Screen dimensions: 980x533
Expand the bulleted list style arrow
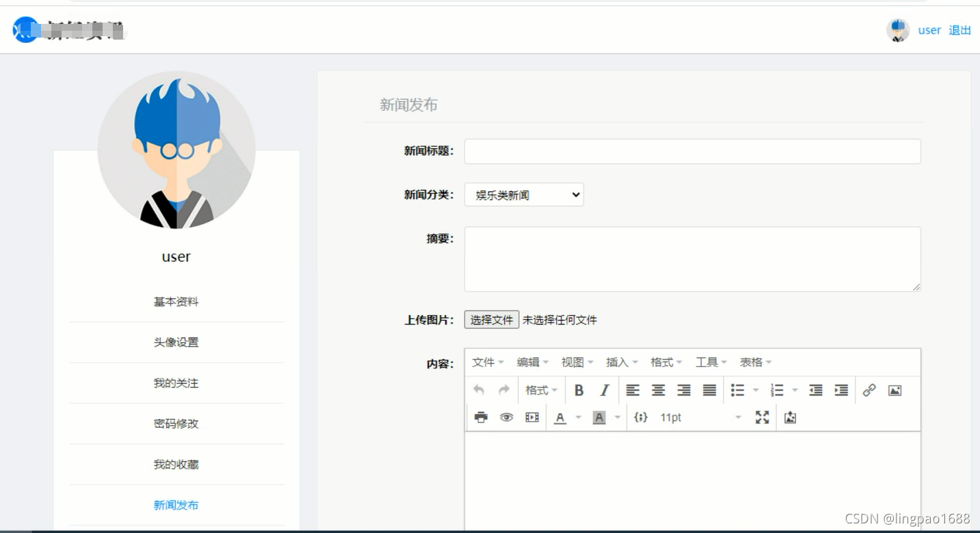pos(756,390)
